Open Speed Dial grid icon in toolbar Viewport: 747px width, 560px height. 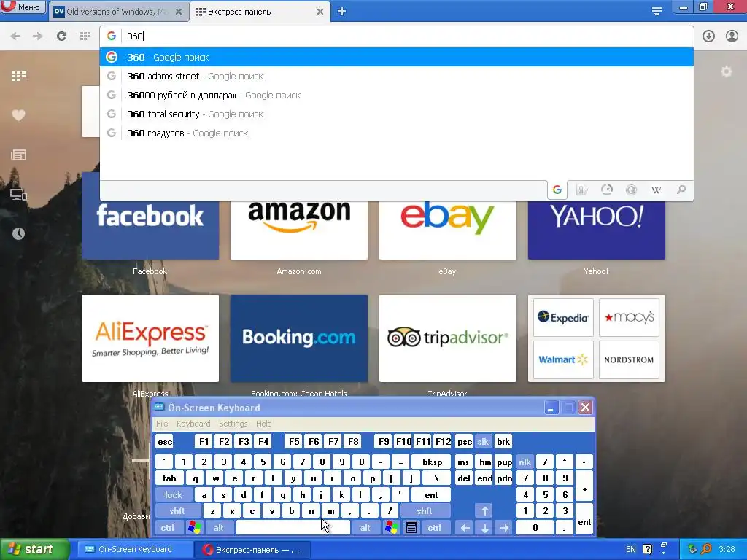pyautogui.click(x=85, y=36)
